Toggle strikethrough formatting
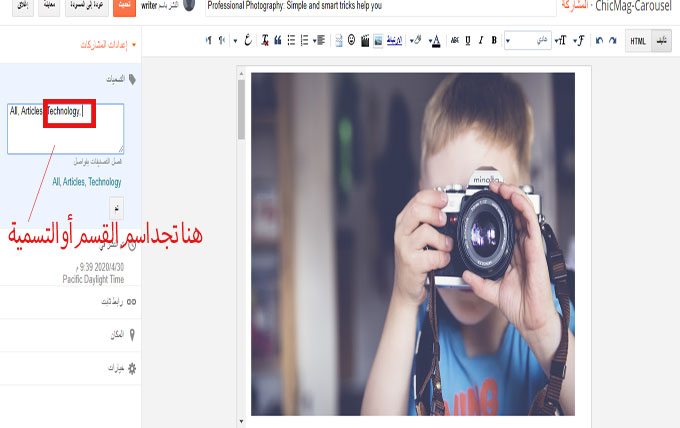 pos(454,40)
